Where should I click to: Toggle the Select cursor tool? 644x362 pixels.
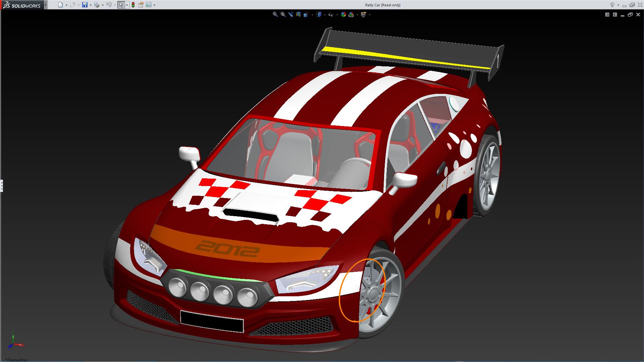pos(121,5)
